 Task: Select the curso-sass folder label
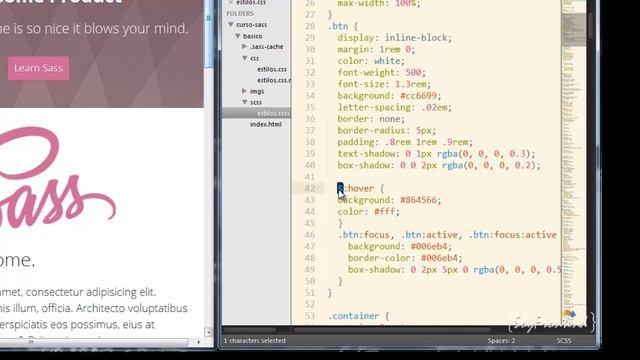tap(251, 24)
